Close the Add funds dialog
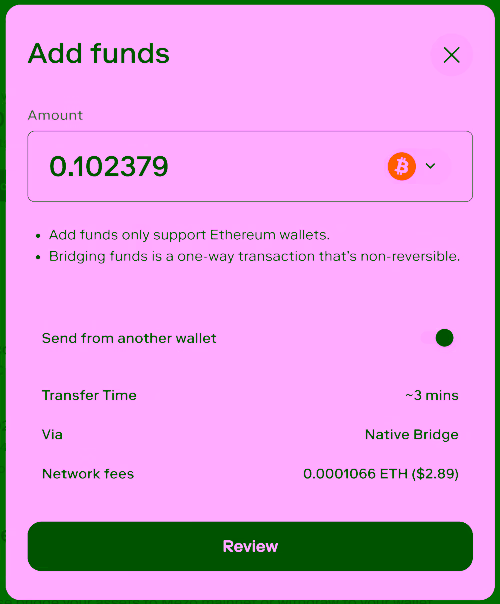Viewport: 500px width, 604px height. click(x=451, y=55)
